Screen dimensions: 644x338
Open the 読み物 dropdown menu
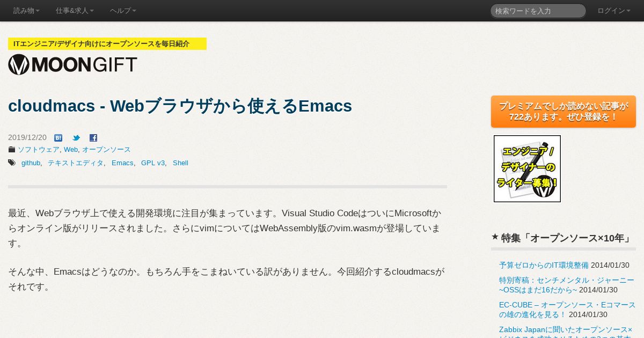[x=26, y=11]
